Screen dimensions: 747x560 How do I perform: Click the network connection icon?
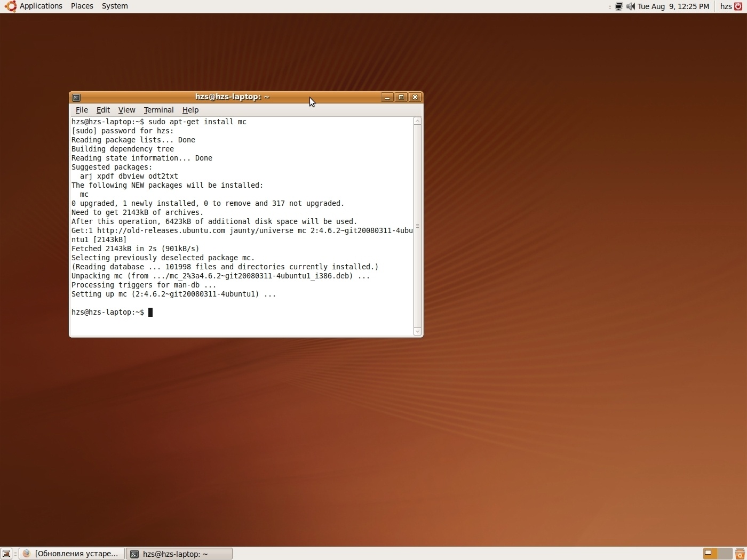[x=619, y=6]
